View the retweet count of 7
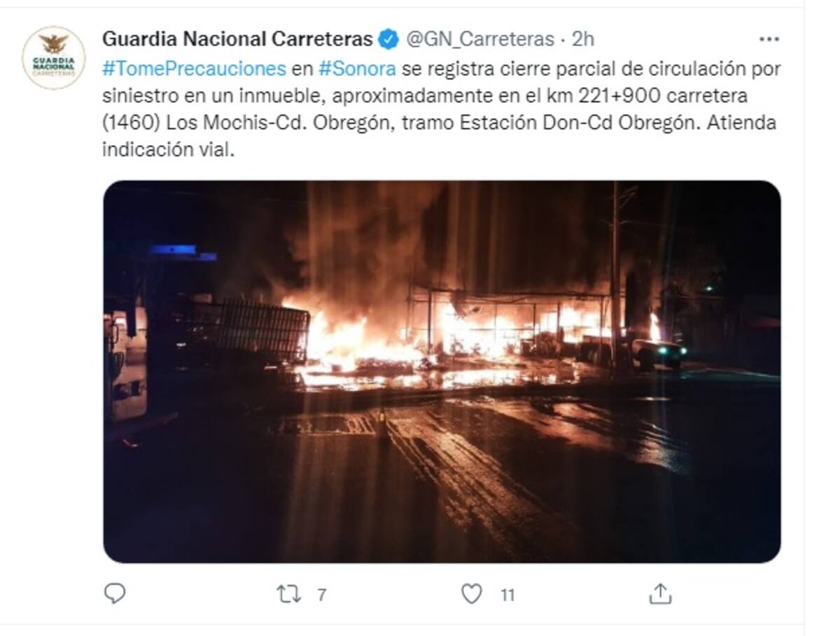 321,595
